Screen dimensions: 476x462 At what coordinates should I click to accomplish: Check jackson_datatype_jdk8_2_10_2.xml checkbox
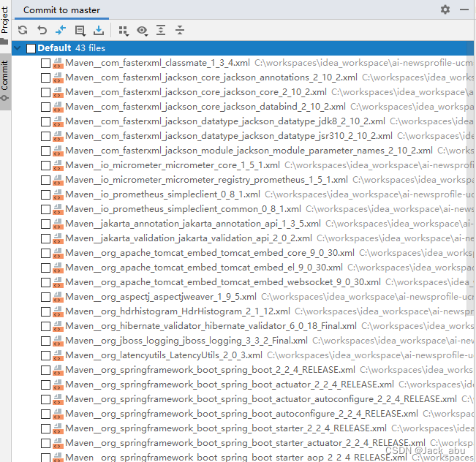click(x=45, y=121)
